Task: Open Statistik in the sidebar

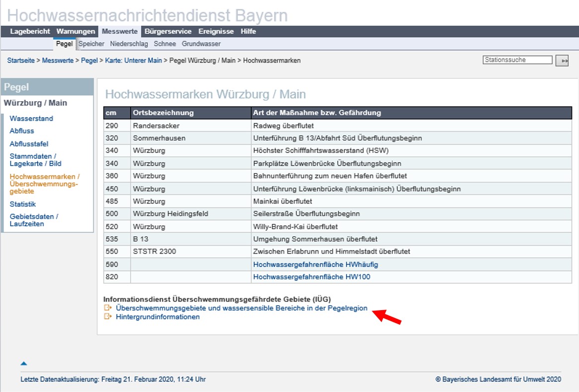Action: click(22, 204)
